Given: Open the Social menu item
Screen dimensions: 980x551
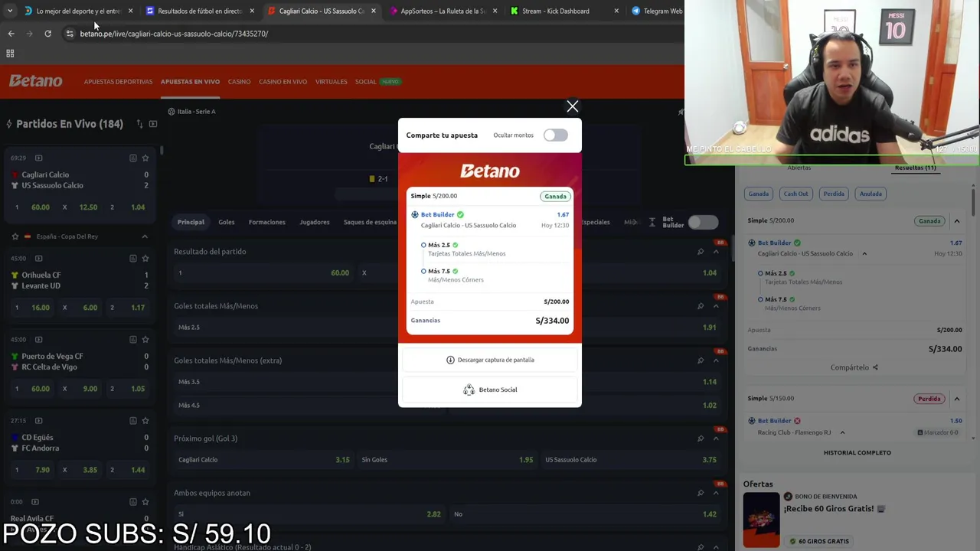Looking at the screenshot, I should coord(365,82).
